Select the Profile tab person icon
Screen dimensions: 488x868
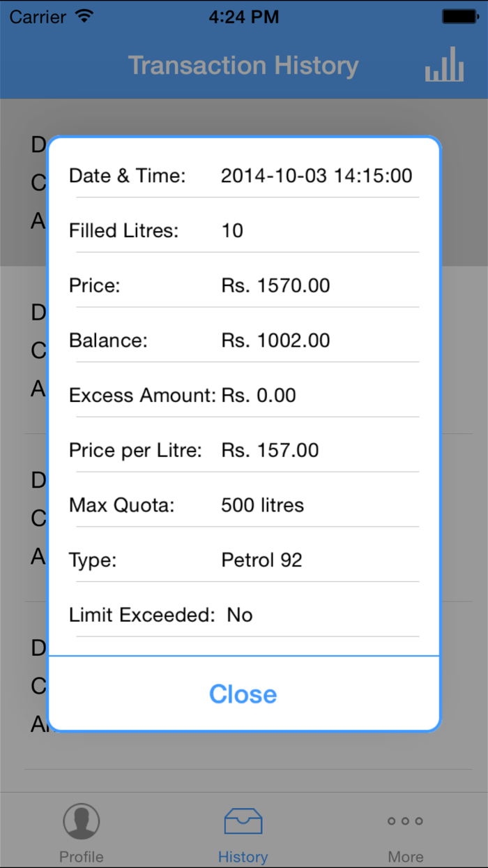pyautogui.click(x=81, y=821)
